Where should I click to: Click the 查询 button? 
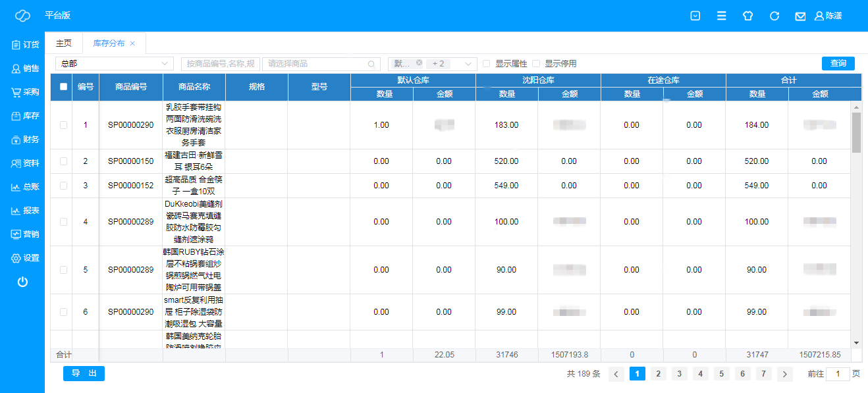838,63
